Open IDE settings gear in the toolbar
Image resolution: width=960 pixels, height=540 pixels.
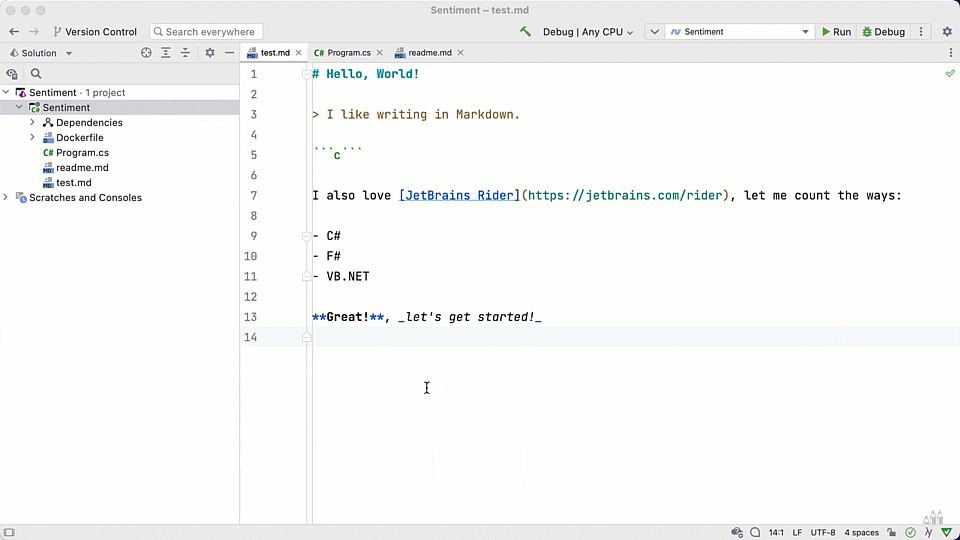pos(947,32)
